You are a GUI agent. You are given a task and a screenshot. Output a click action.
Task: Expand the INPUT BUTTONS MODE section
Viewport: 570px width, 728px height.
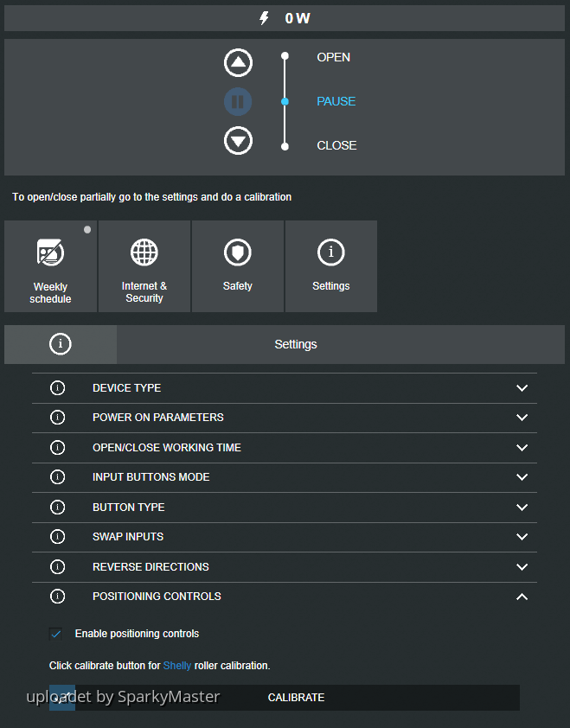[522, 477]
